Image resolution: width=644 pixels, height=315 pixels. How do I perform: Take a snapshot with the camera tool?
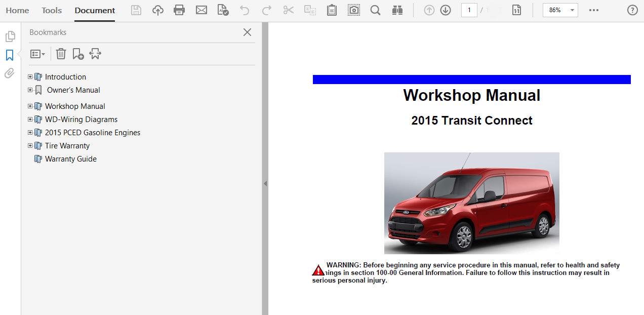click(354, 10)
